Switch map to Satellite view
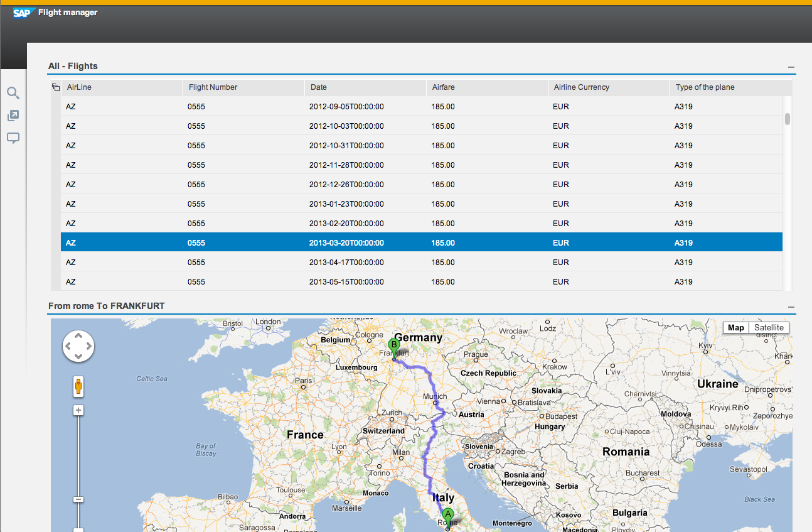This screenshot has width=812, height=532. 768,328
